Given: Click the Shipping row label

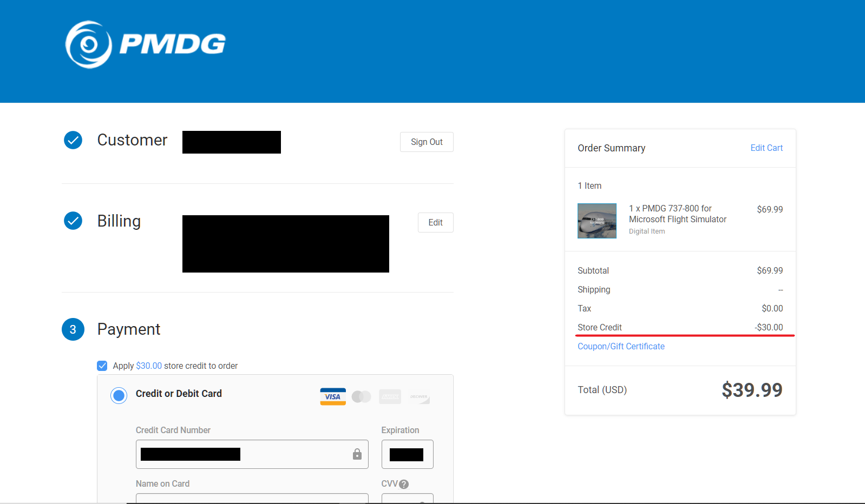Looking at the screenshot, I should [594, 290].
